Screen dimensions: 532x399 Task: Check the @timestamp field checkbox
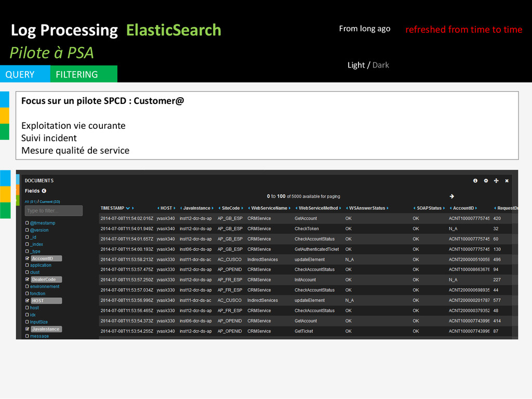click(x=27, y=223)
